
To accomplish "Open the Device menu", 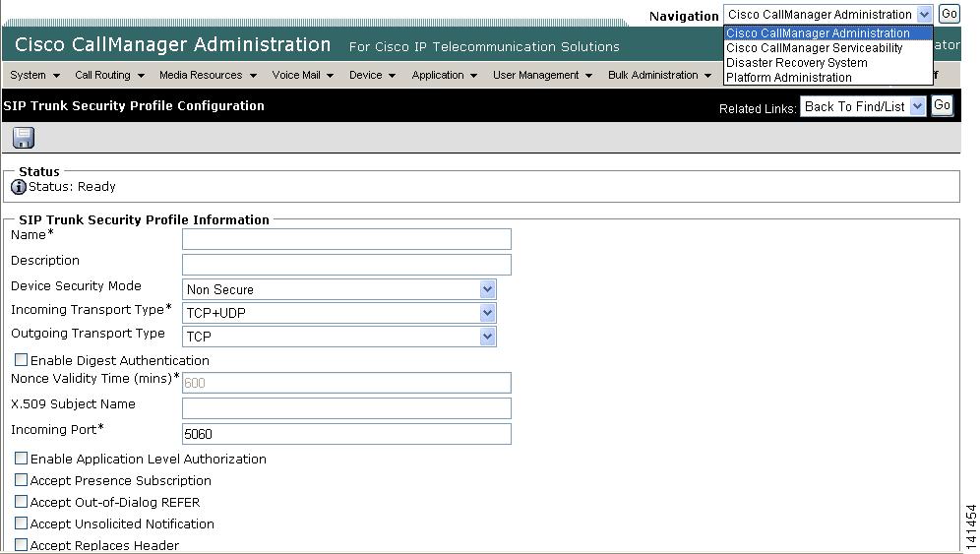I will (372, 75).
